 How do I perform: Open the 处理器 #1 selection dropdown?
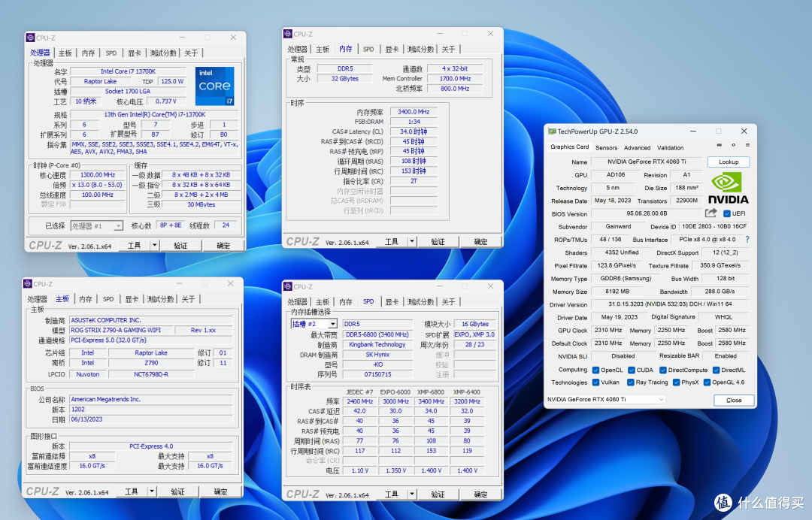tap(97, 226)
